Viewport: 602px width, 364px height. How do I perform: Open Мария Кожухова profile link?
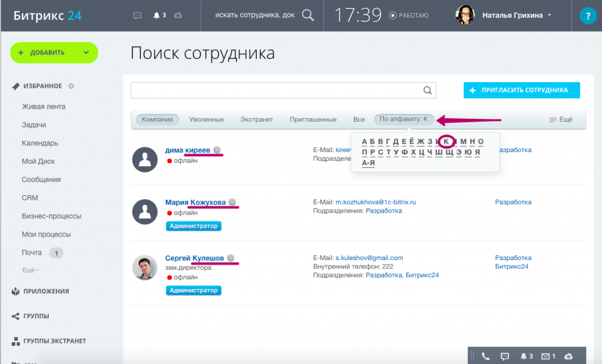[x=195, y=202]
